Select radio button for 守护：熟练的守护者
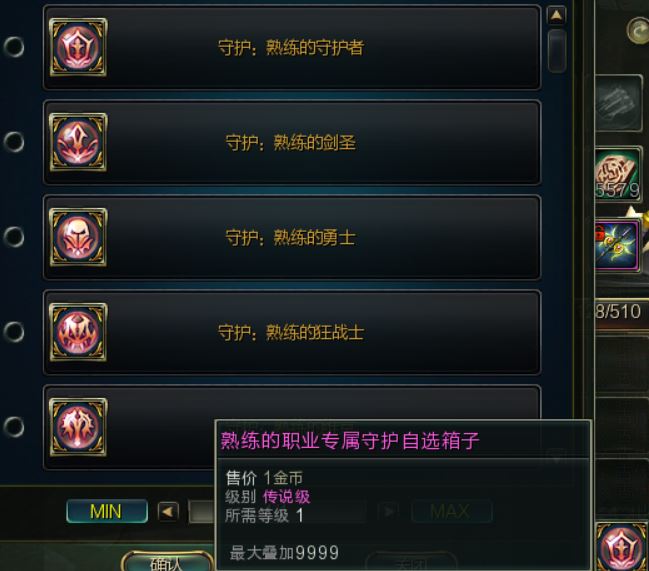The image size is (649, 571). point(14,47)
